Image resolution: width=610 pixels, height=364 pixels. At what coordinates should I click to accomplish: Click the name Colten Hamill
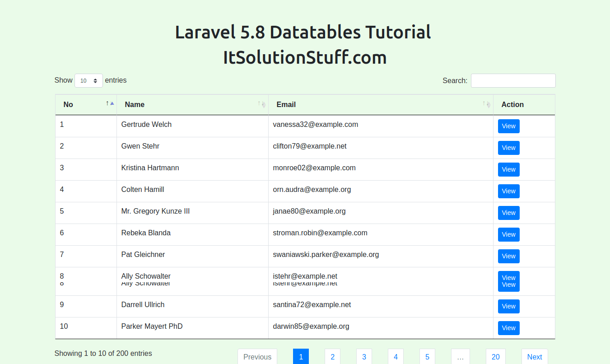pyautogui.click(x=143, y=189)
